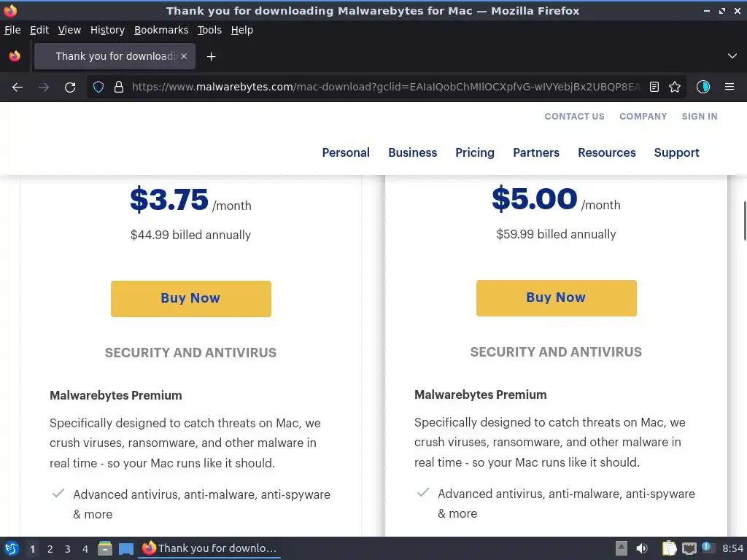Open the Bookmarks menu

(161, 30)
